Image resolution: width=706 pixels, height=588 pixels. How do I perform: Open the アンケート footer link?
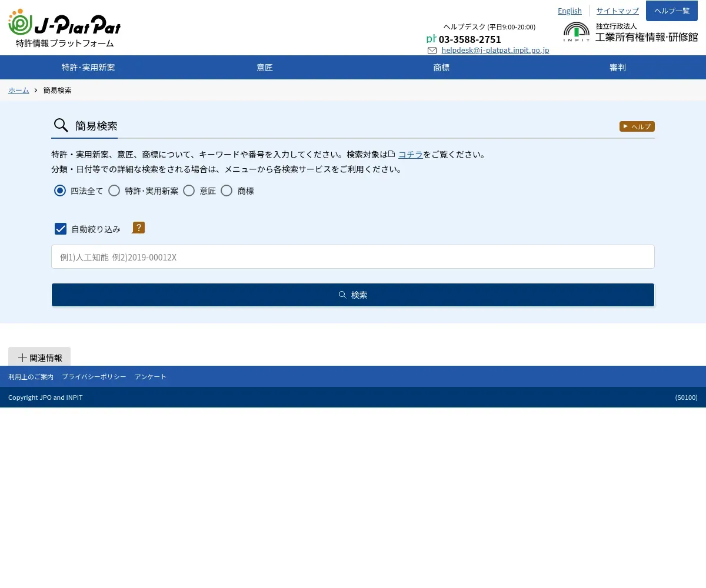tap(151, 376)
